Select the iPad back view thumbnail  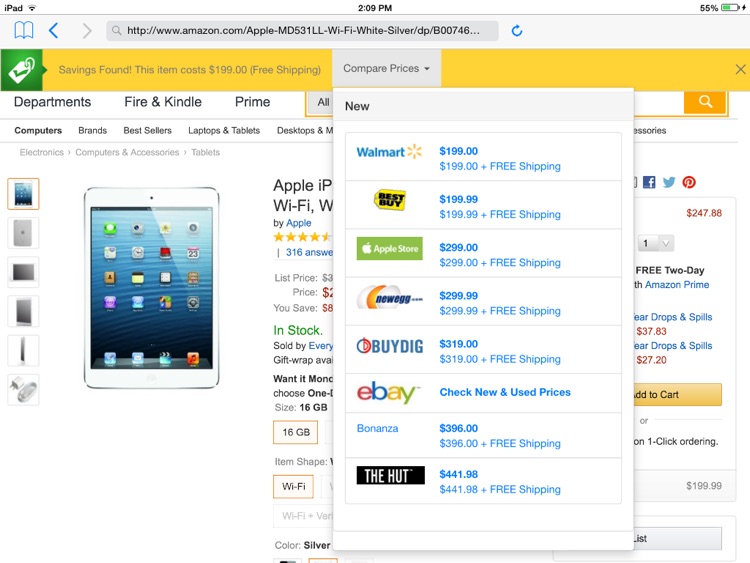pos(23,233)
